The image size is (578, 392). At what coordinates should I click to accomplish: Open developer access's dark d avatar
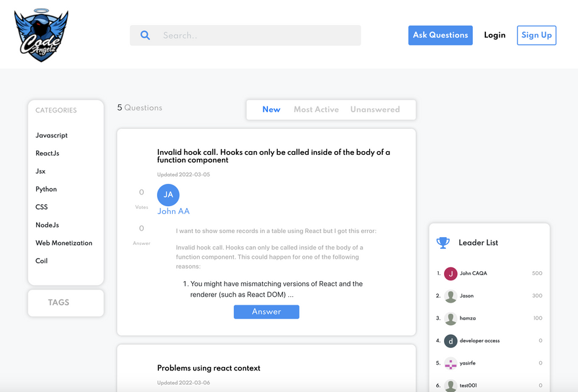(451, 341)
